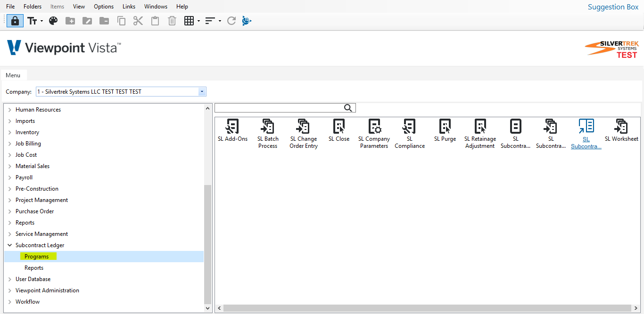Click the scissors cut icon

138,21
